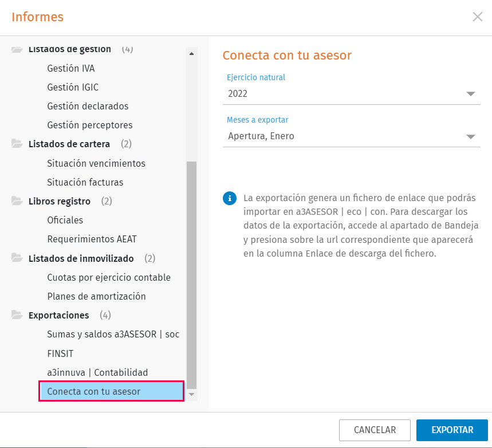
Task: Select Gestión IVA report
Action: (x=71, y=68)
